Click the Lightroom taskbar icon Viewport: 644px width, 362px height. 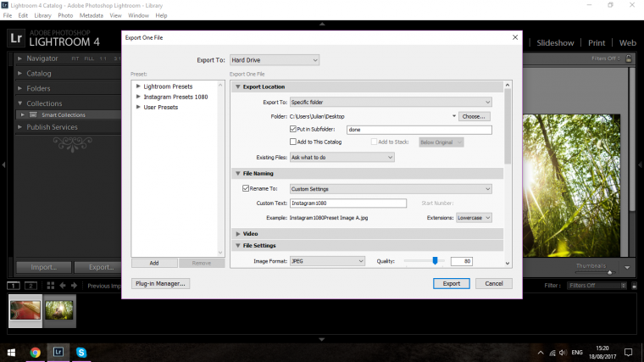(x=58, y=352)
